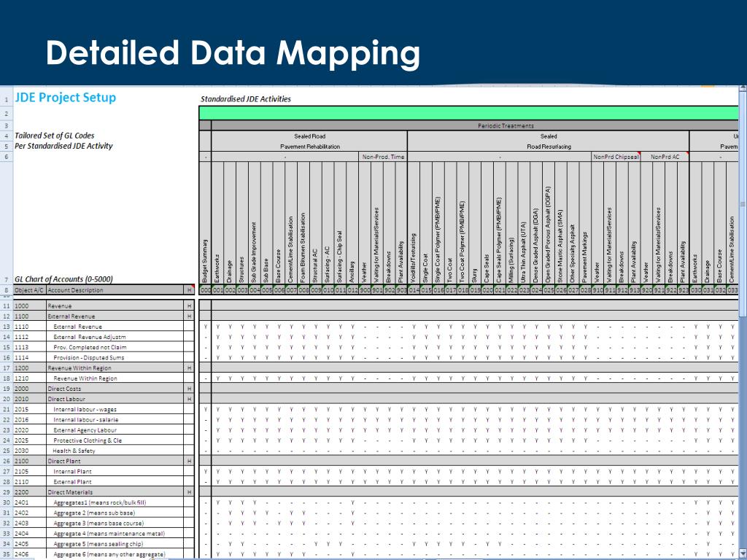Select the 'Internal Plant' description
Image resolution: width=747 pixels, height=560 pixels.
coord(72,472)
